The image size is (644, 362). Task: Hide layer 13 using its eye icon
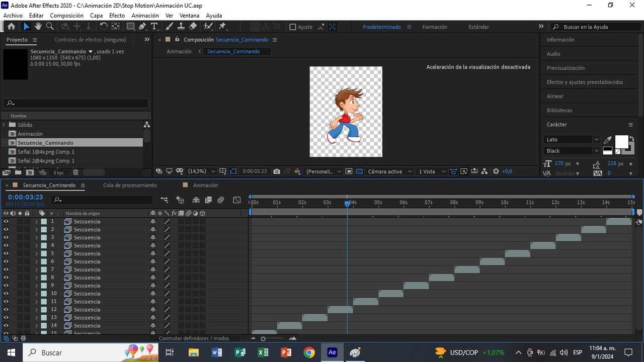click(6, 318)
